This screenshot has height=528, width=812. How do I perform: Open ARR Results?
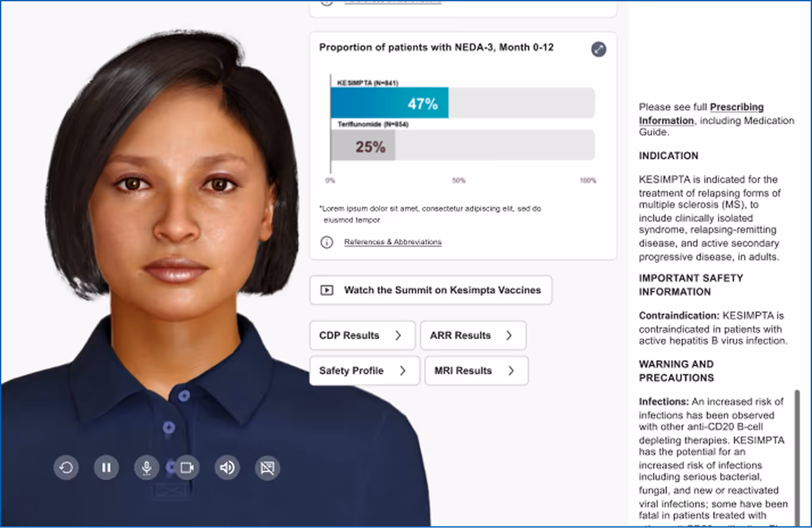473,335
